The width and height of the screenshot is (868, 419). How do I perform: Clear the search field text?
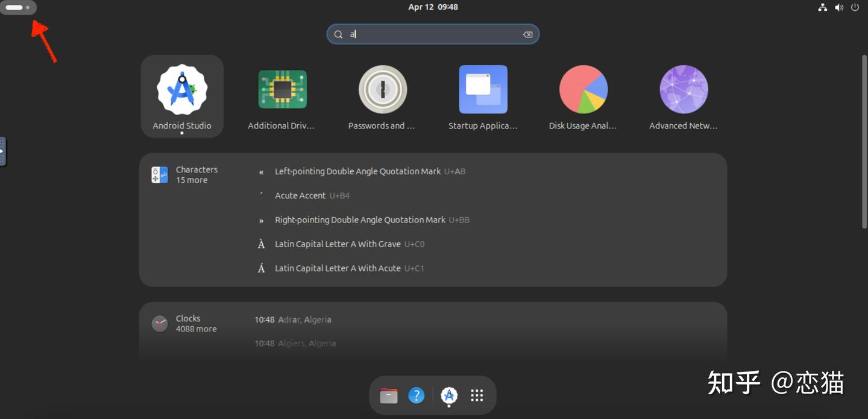527,34
